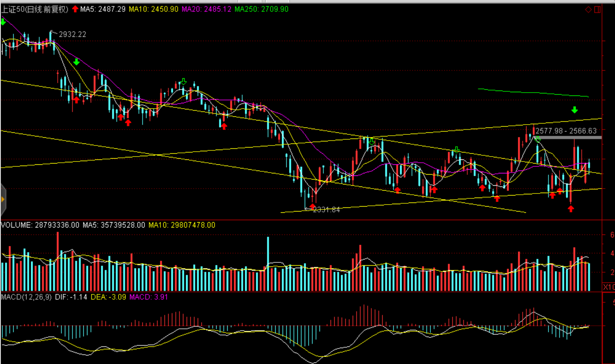Click the X10 volume scale box
This screenshot has height=364, width=615.
(x=608, y=287)
